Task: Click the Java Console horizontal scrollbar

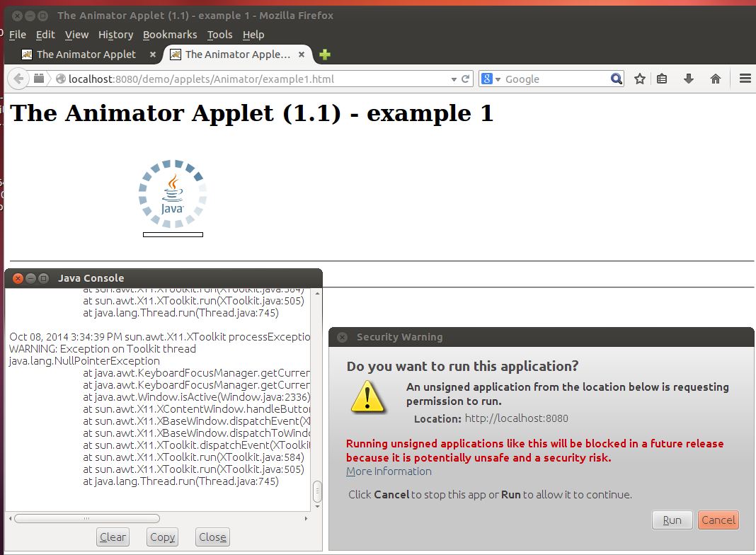Action: pyautogui.click(x=86, y=519)
